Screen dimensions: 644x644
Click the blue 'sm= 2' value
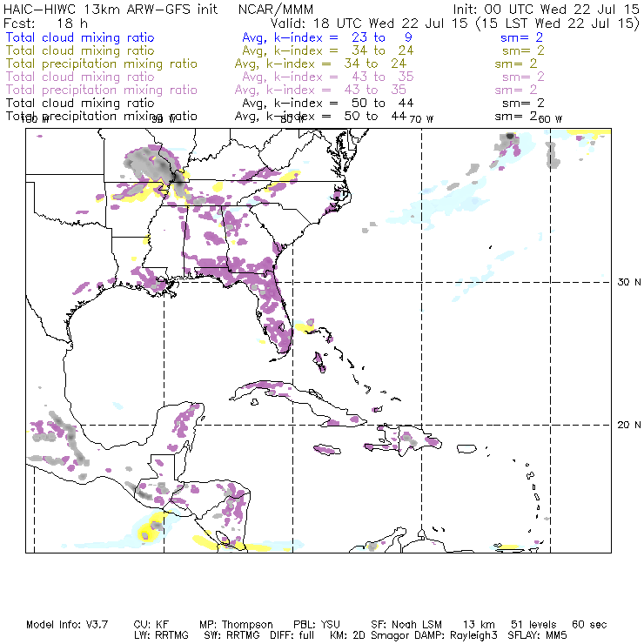coord(521,37)
